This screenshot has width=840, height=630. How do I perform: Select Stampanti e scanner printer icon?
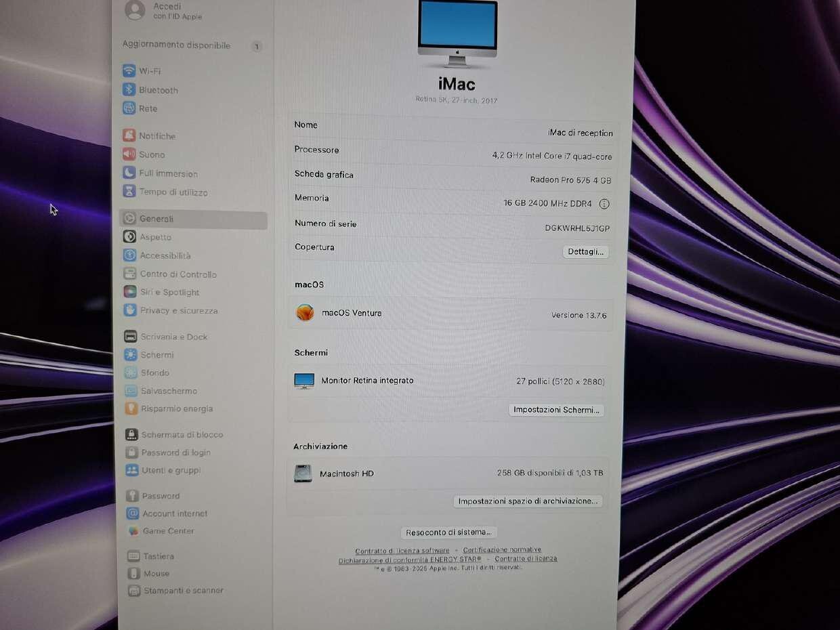pos(134,591)
